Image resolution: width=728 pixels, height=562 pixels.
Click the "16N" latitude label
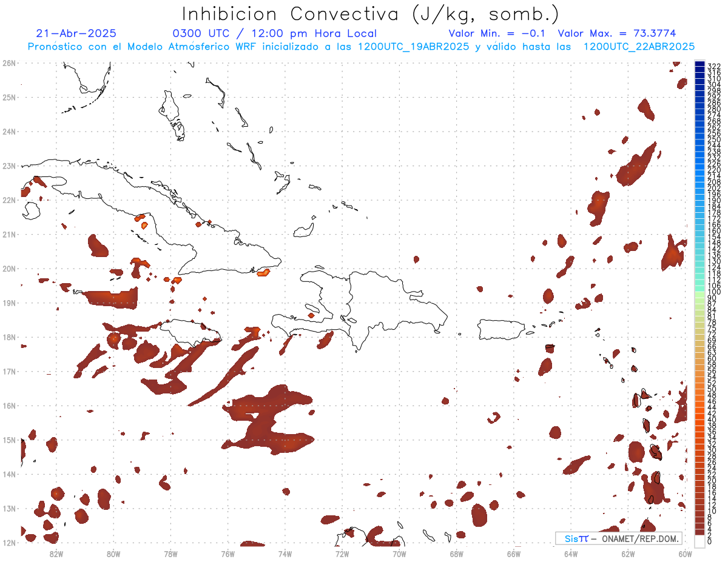(x=8, y=406)
